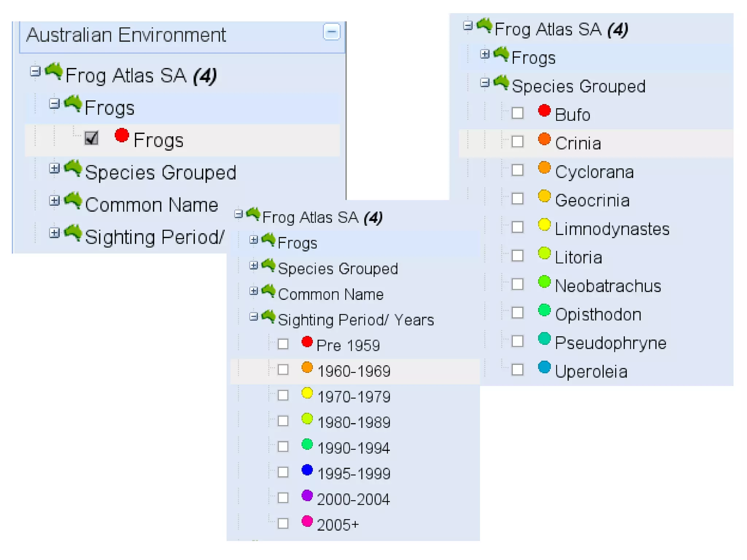Collapse the Australian Environment panel with minus button

point(331,32)
